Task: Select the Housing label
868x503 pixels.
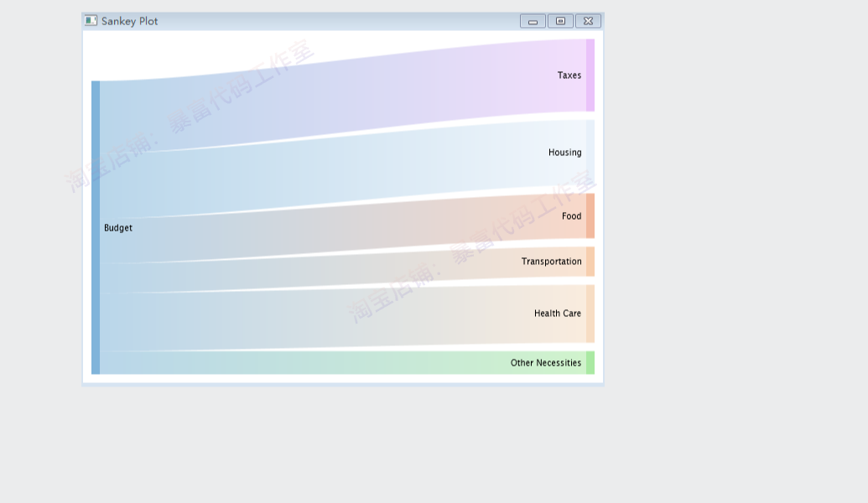Action: [x=564, y=153]
